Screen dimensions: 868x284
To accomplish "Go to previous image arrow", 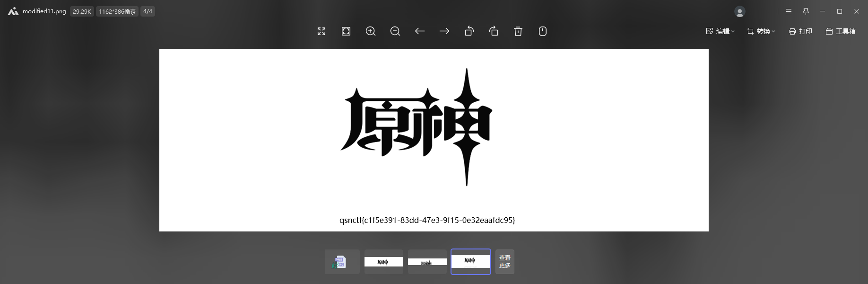I will pyautogui.click(x=420, y=31).
